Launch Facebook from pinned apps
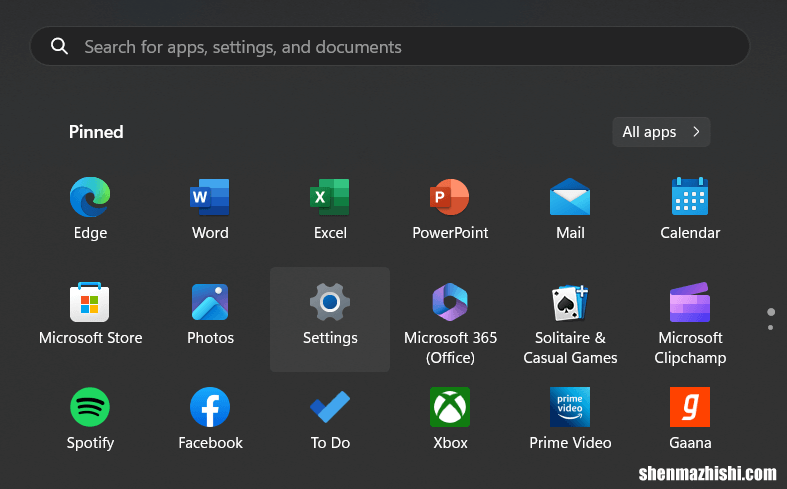The width and height of the screenshot is (787, 489). pyautogui.click(x=210, y=407)
